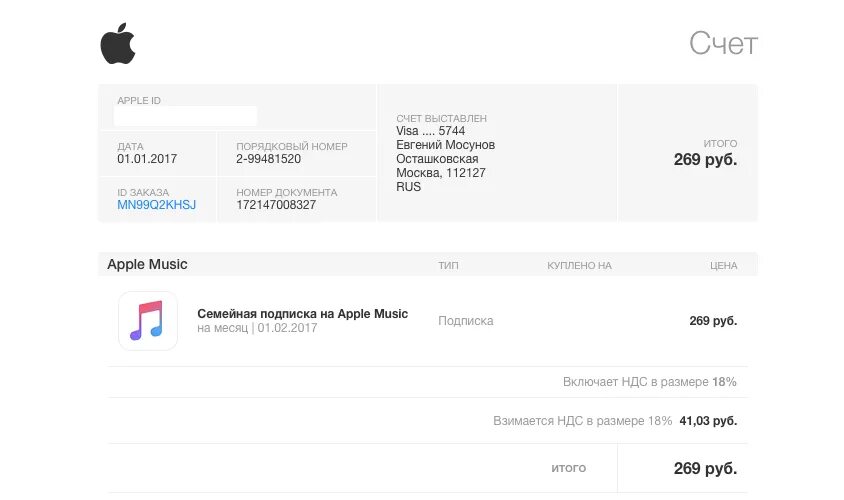The image size is (844, 500).
Task: Click the blank Apple ID field
Action: 185,116
